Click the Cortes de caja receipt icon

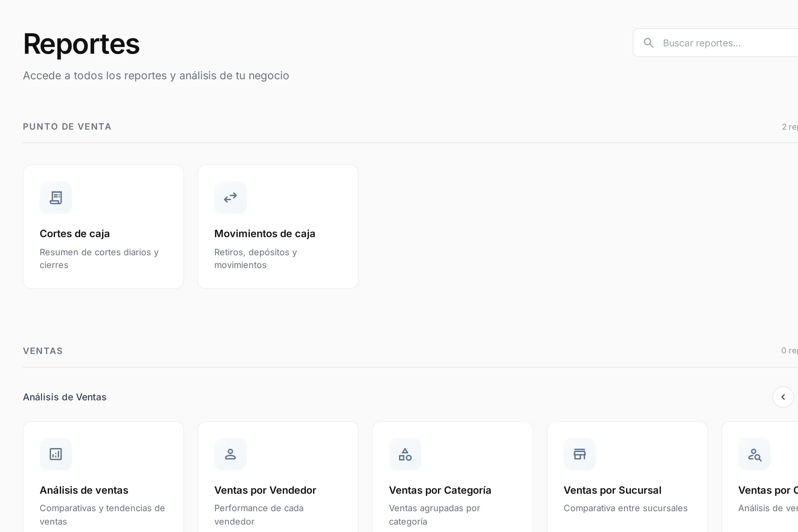click(x=56, y=197)
